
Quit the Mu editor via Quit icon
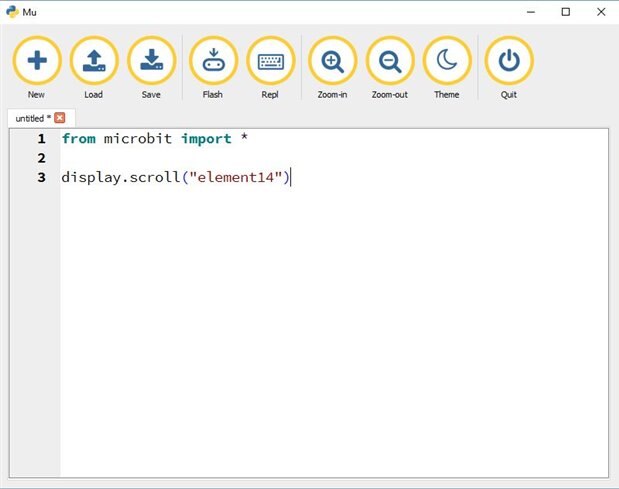point(509,61)
